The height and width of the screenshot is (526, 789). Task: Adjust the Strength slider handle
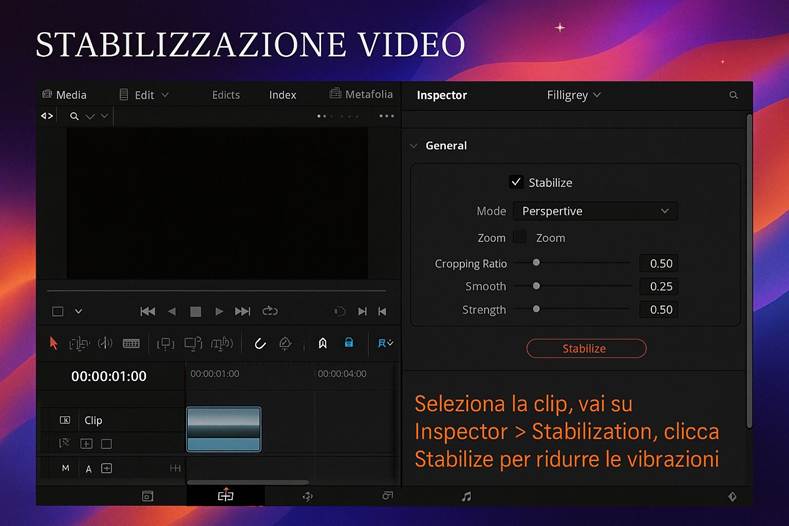pyautogui.click(x=536, y=309)
